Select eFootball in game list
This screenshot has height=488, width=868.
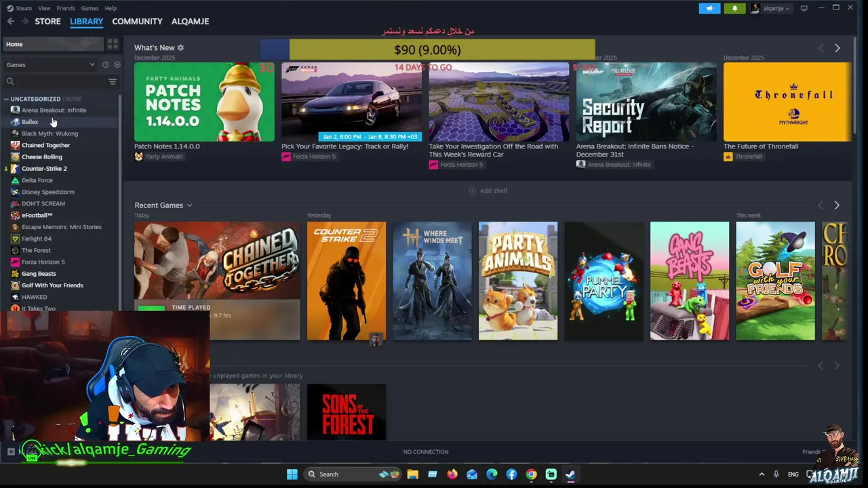click(37, 215)
